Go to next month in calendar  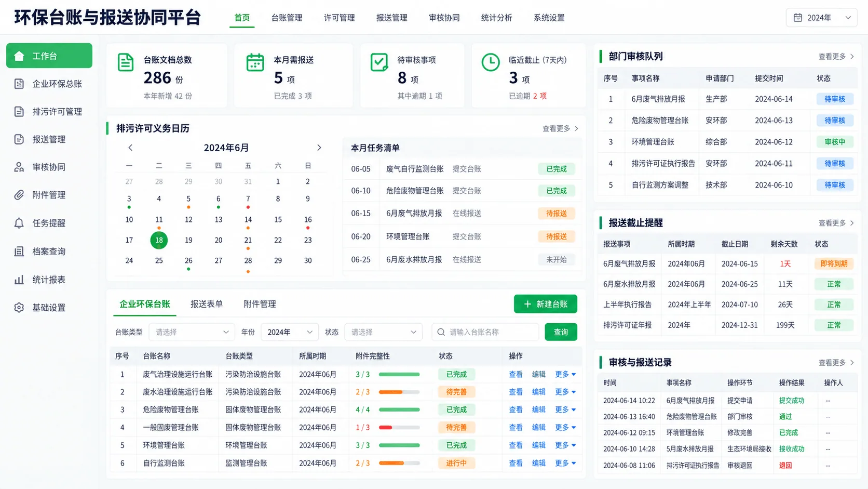319,148
